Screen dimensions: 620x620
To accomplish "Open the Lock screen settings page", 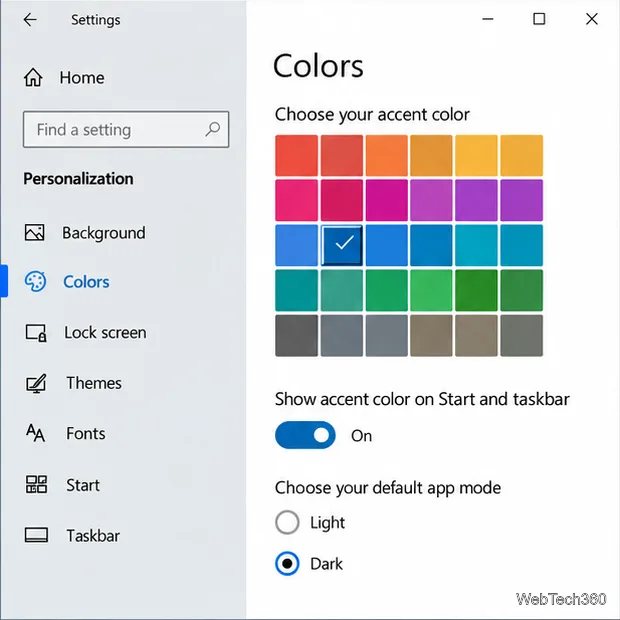I will point(105,333).
